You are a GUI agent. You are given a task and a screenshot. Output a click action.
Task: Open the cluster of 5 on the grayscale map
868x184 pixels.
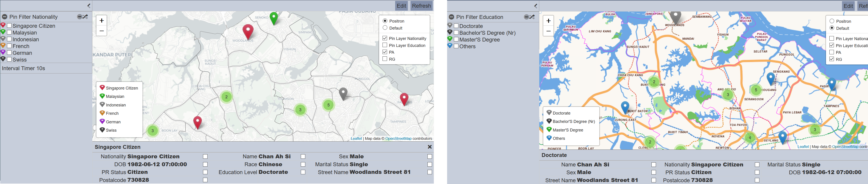tap(329, 105)
